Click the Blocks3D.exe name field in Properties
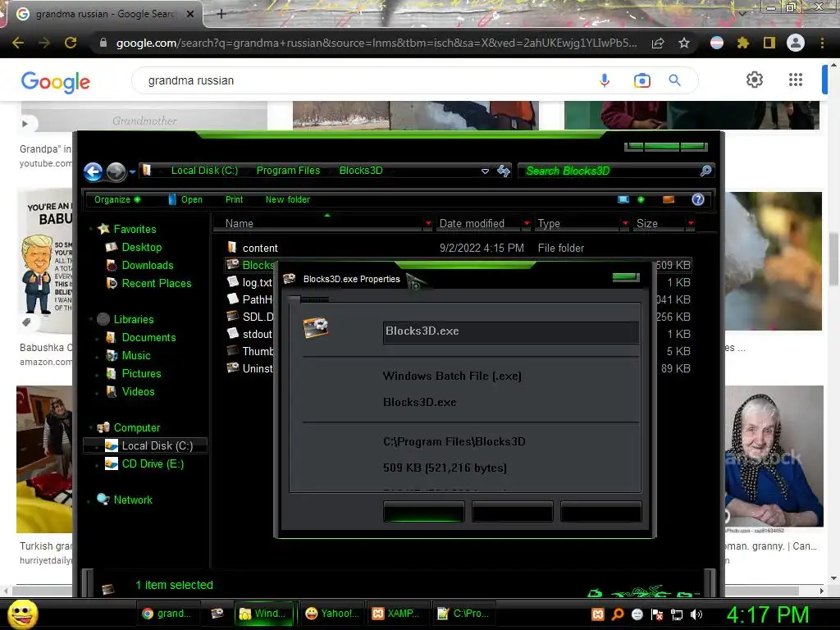 click(510, 331)
